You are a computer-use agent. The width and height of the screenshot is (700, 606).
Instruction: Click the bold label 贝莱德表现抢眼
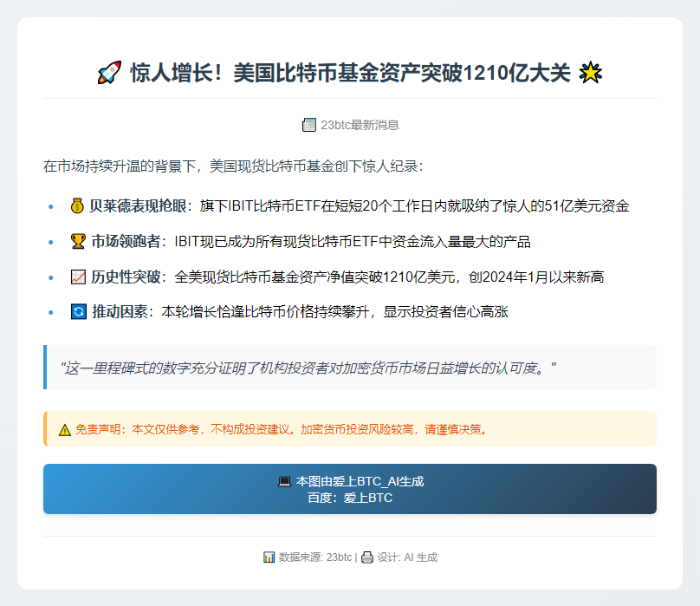click(x=139, y=206)
